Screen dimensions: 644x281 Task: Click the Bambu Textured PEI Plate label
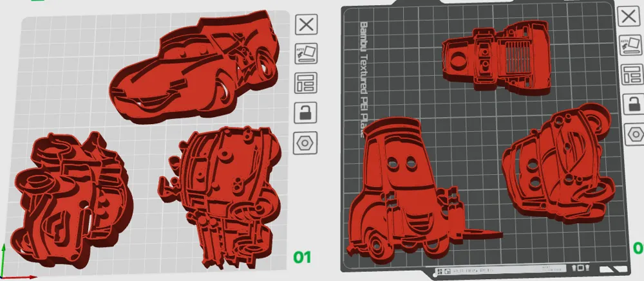pos(363,80)
